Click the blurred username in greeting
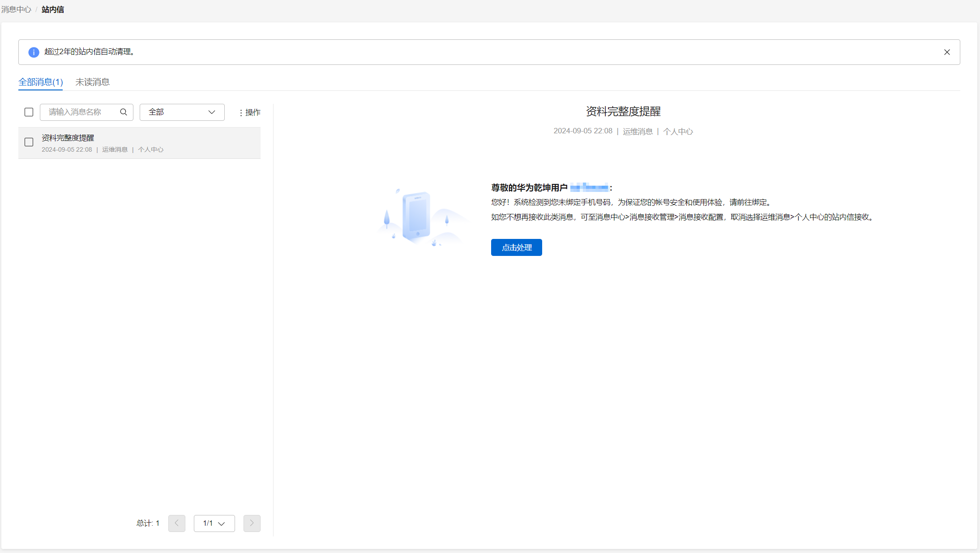 point(589,187)
